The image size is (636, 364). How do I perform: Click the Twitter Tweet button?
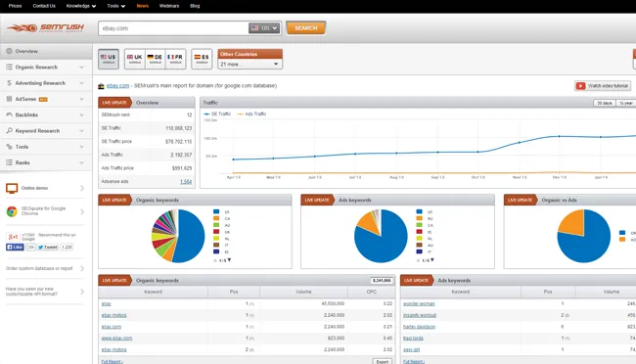(48, 248)
